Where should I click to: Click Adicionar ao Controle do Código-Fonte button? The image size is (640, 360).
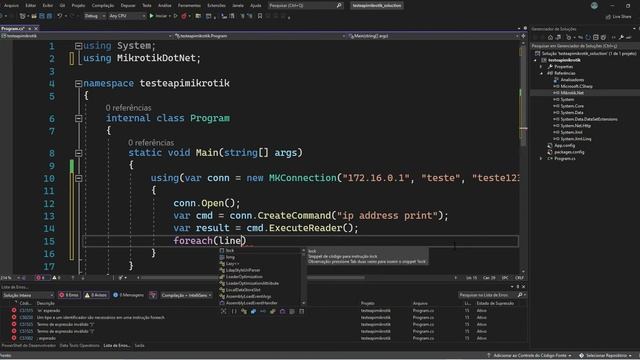coord(529,356)
